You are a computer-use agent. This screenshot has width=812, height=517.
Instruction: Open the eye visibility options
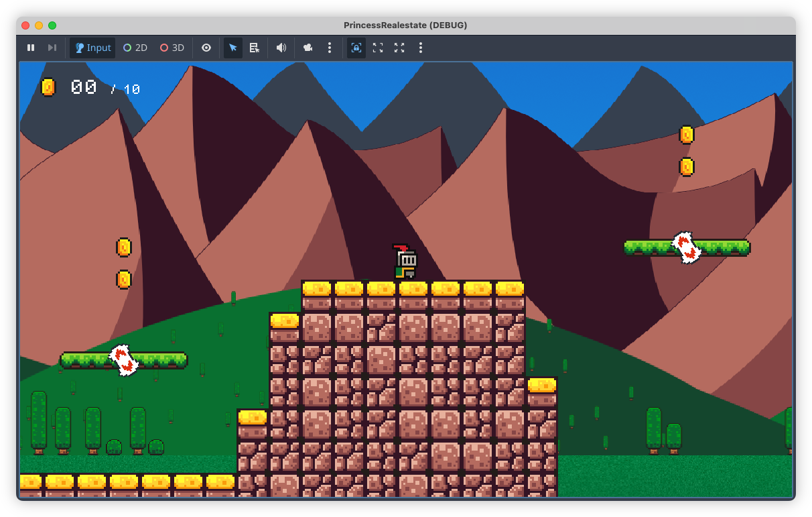(206, 48)
